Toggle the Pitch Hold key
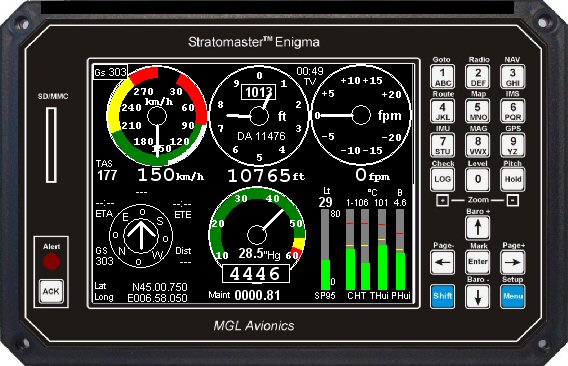The height and width of the screenshot is (366, 568). (513, 179)
